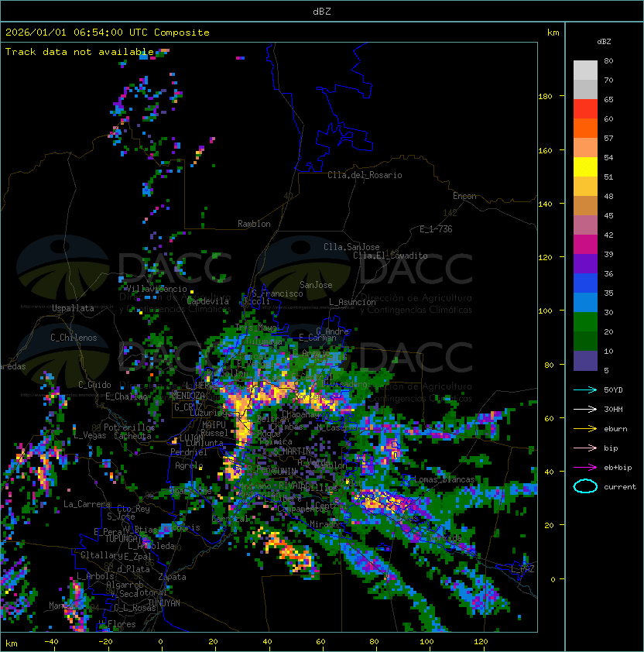Click the 'Capdevila' place label

(x=207, y=300)
